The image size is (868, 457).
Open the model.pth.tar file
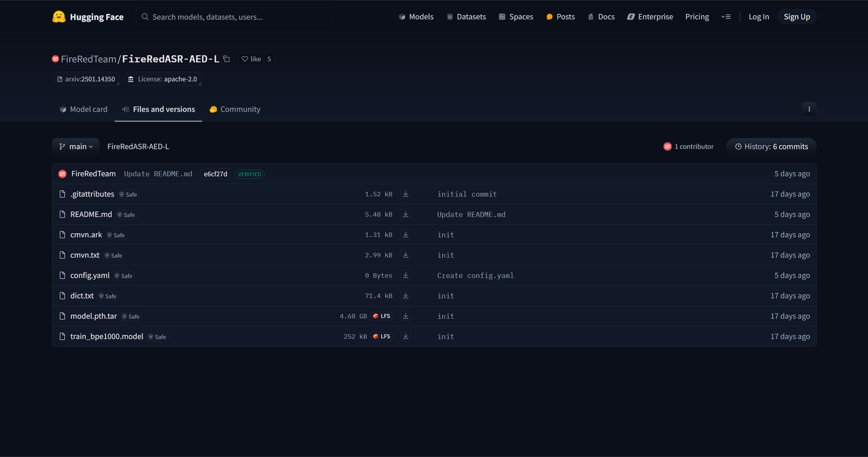[94, 316]
